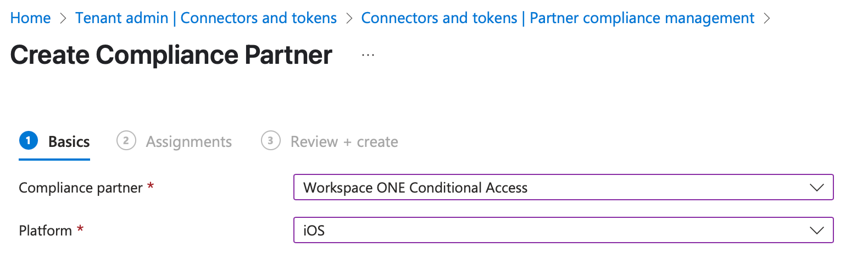Image resolution: width=868 pixels, height=274 pixels.
Task: Go to the Review + create tab
Action: [x=344, y=142]
